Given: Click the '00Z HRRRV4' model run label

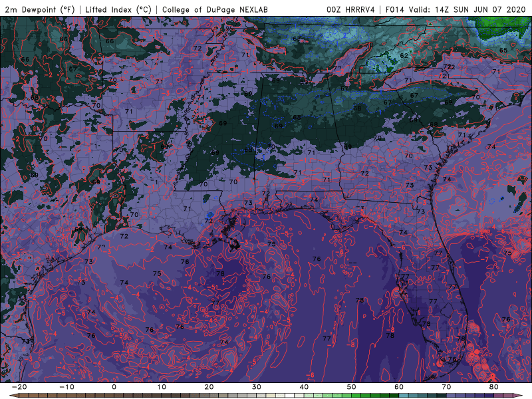Looking at the screenshot, I should pos(350,9).
